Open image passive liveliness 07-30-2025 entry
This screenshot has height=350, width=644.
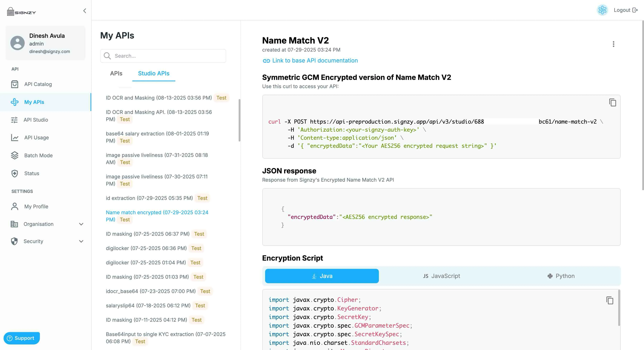point(157,180)
